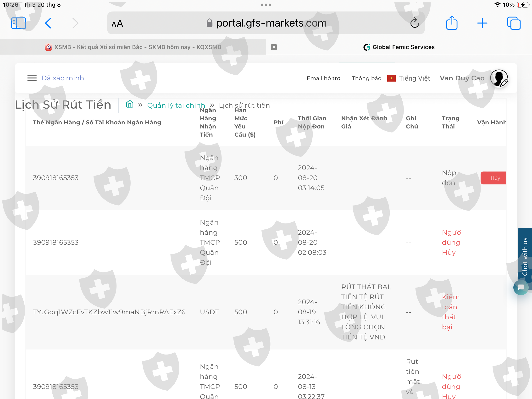
Task: Toggle the Safari sidebar panel icon
Action: point(18,23)
